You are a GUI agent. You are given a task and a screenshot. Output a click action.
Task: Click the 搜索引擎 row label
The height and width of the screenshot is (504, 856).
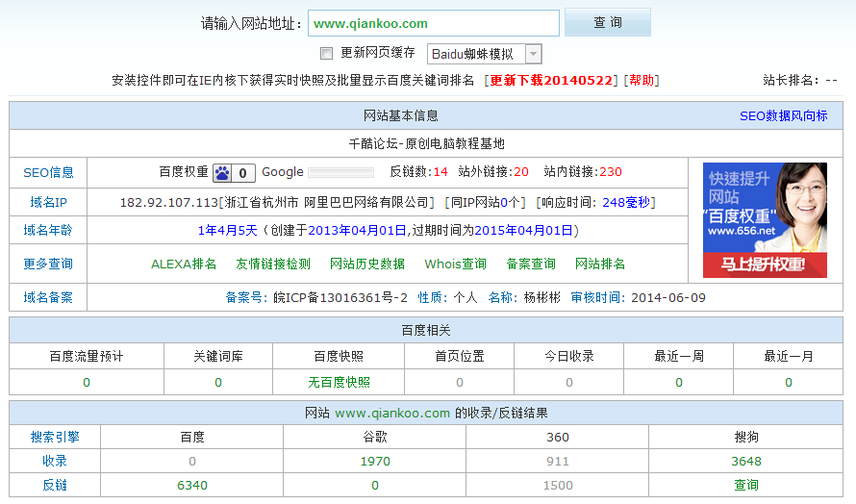coord(55,437)
